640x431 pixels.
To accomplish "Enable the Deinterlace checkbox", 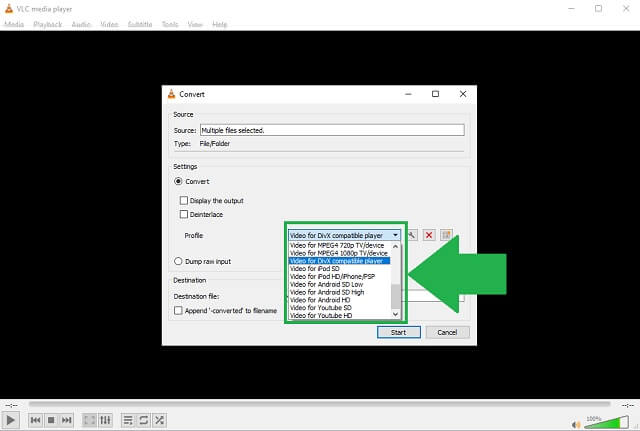I will (x=184, y=214).
